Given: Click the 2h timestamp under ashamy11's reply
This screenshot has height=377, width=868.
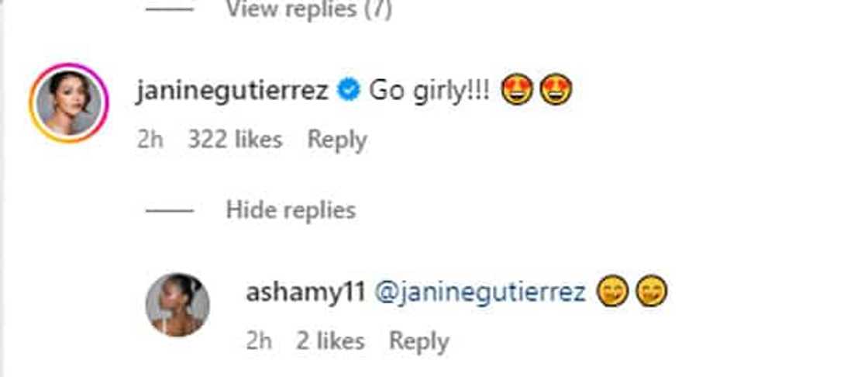Looking at the screenshot, I should click(258, 341).
